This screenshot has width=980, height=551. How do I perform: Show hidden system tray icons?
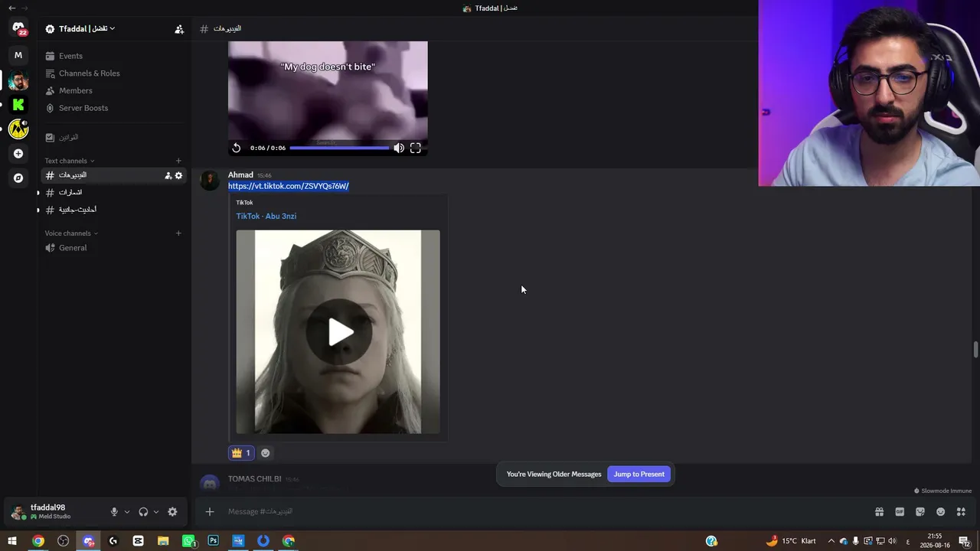(831, 541)
